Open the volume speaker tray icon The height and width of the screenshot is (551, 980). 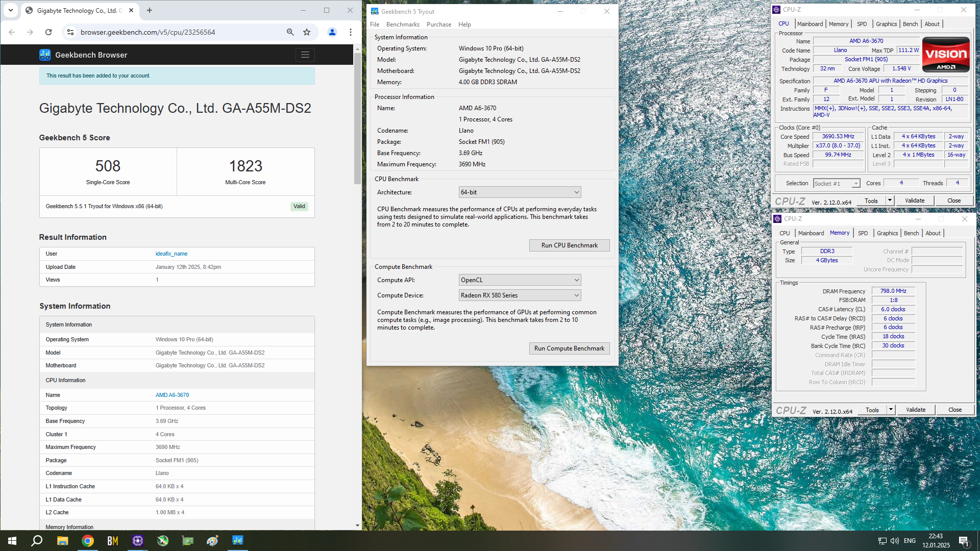tap(895, 541)
